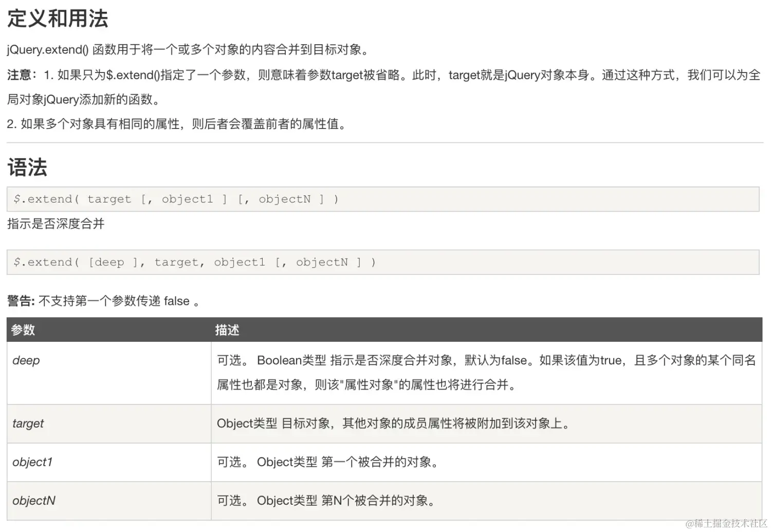Click the code block $.extend( target [, object1 ]
Viewport: 771px width, 532px height.
(x=383, y=199)
